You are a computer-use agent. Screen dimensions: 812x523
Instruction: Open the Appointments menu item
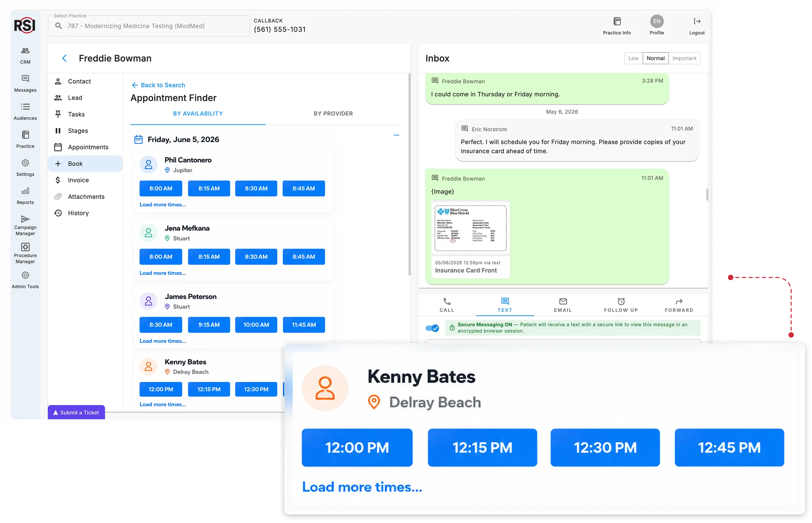pyautogui.click(x=85, y=147)
